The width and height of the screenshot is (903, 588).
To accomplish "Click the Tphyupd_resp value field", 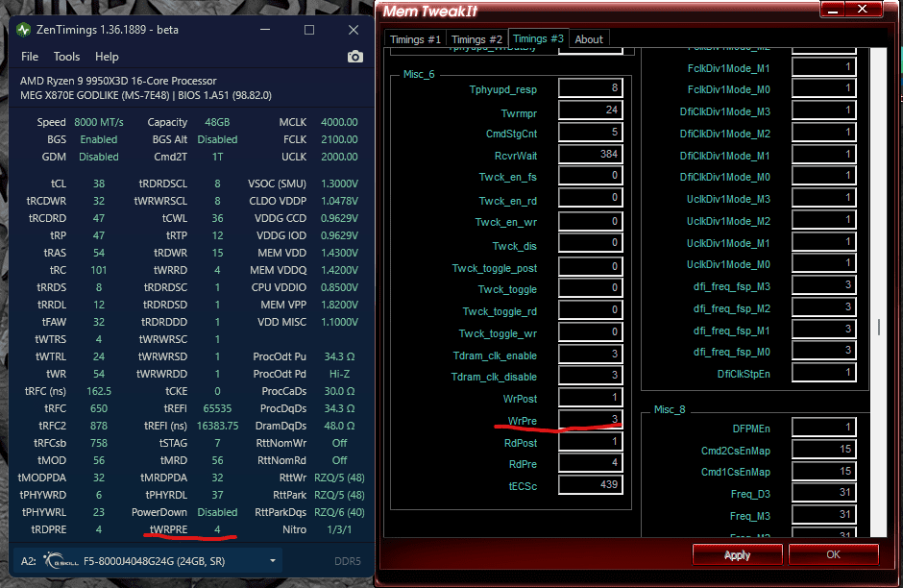I will pos(590,88).
